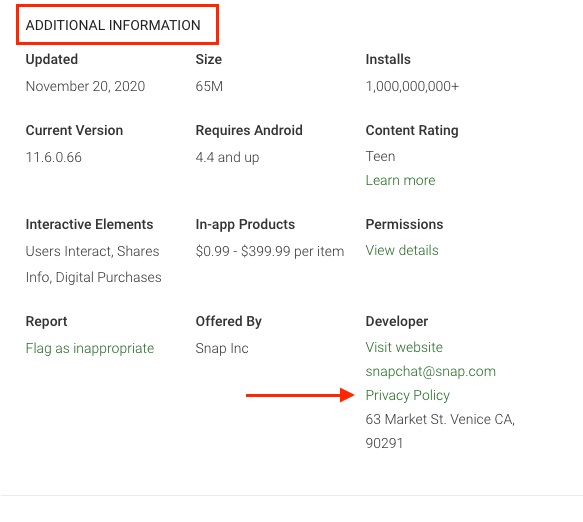Viewport: 583px width, 522px height.
Task: Click the Learn more link under Content Rating
Action: click(400, 180)
